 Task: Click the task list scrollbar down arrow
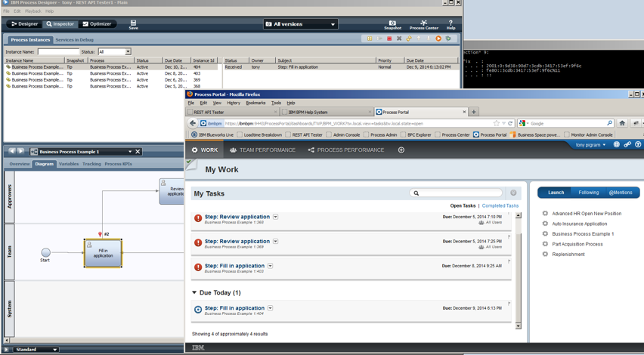518,326
